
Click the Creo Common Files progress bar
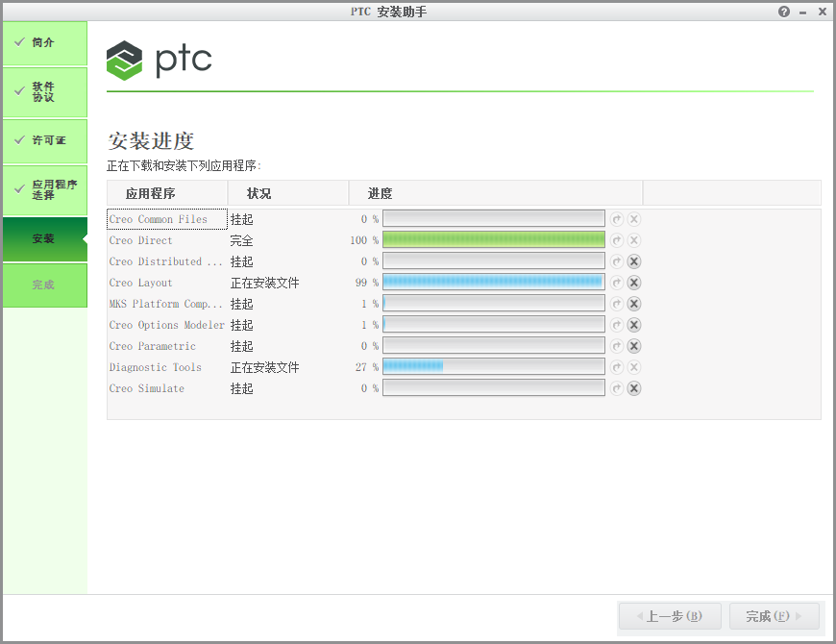[494, 218]
